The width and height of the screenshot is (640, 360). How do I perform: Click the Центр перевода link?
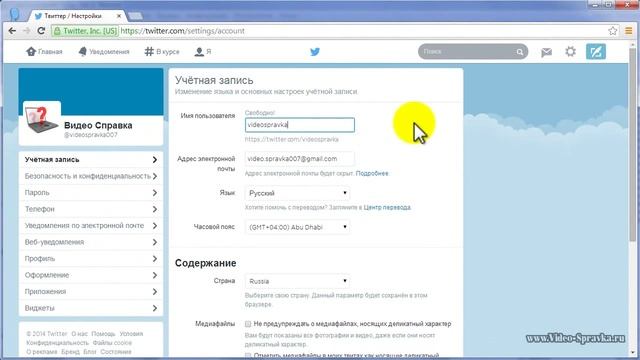(387, 207)
